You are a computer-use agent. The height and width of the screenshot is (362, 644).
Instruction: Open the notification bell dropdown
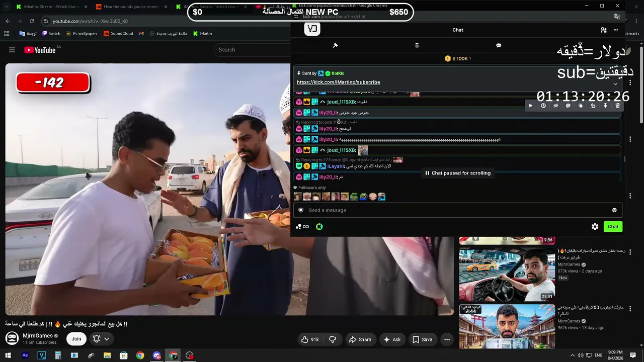pos(101,339)
